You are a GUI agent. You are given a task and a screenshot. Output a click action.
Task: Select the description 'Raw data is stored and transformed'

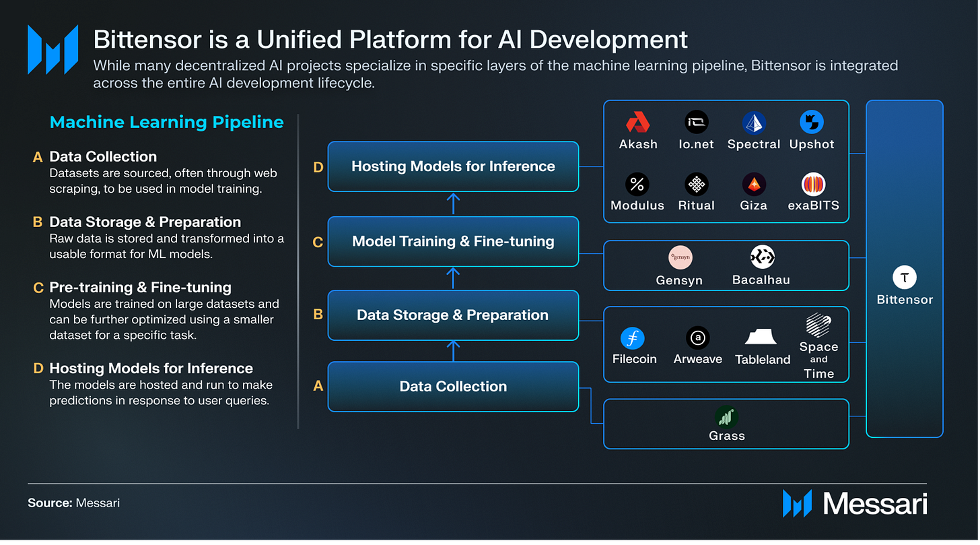pyautogui.click(x=167, y=247)
